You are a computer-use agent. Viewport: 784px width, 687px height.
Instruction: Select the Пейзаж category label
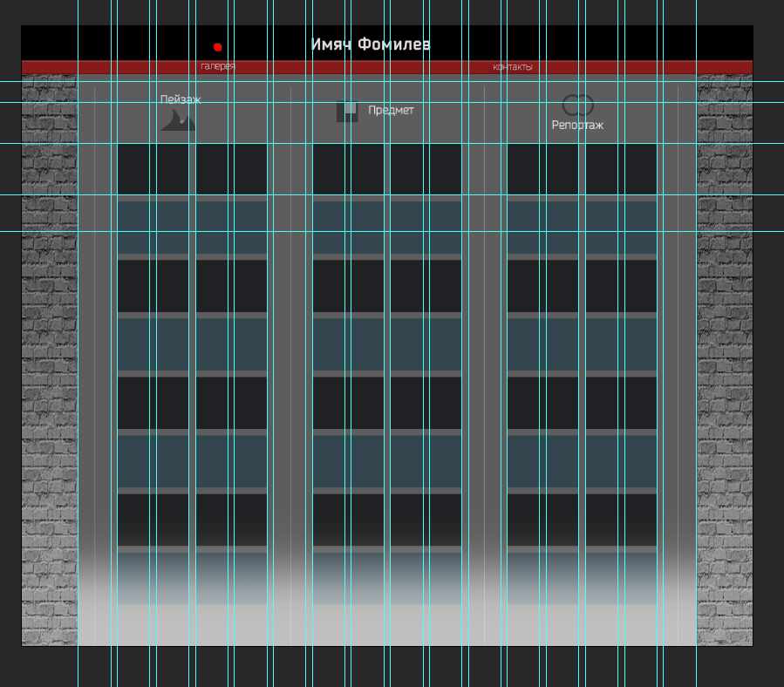pos(181,99)
